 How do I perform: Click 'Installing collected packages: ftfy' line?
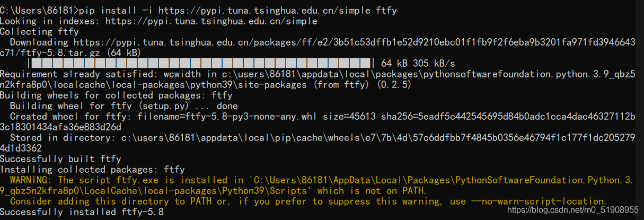92,170
